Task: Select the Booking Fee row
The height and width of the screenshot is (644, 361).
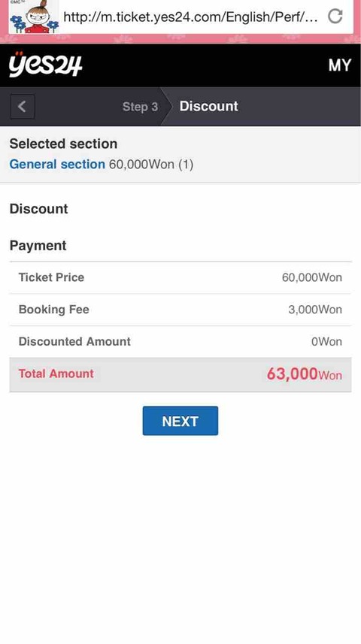Action: [180, 310]
